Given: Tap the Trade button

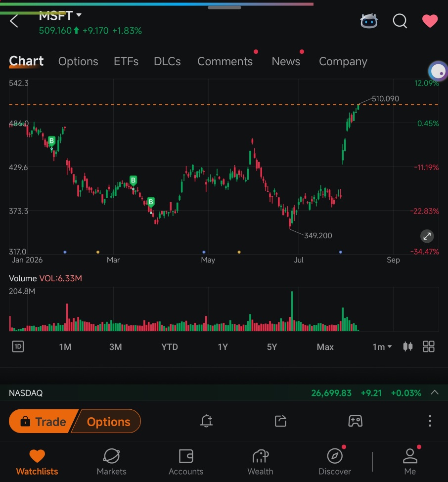Looking at the screenshot, I should click(43, 421).
